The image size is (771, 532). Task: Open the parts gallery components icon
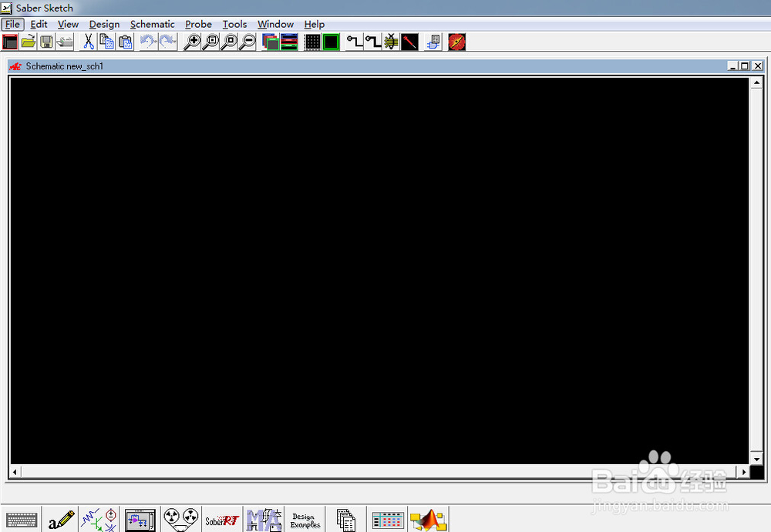pyautogui.click(x=99, y=520)
